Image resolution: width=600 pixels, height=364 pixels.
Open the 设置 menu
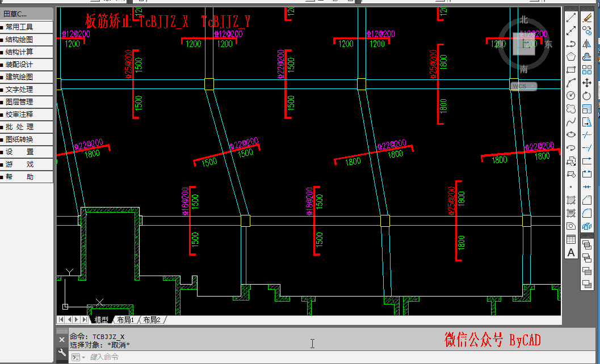(x=27, y=152)
